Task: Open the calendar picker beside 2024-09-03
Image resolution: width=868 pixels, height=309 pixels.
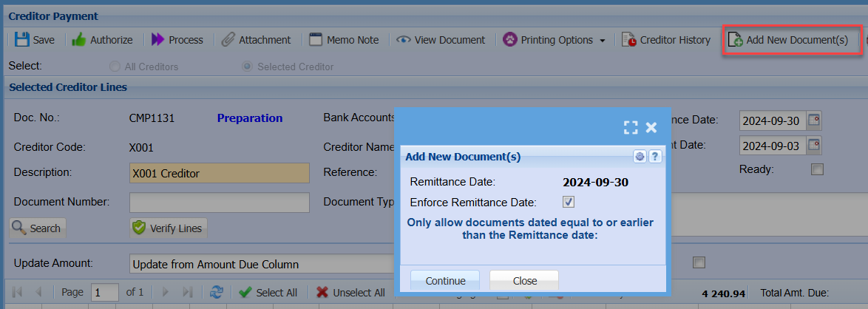Action: click(814, 145)
